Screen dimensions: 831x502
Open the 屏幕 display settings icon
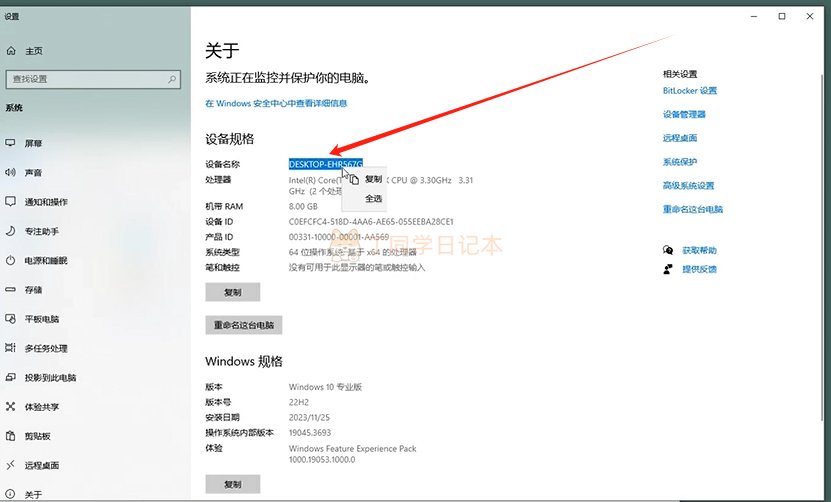pyautogui.click(x=10, y=143)
